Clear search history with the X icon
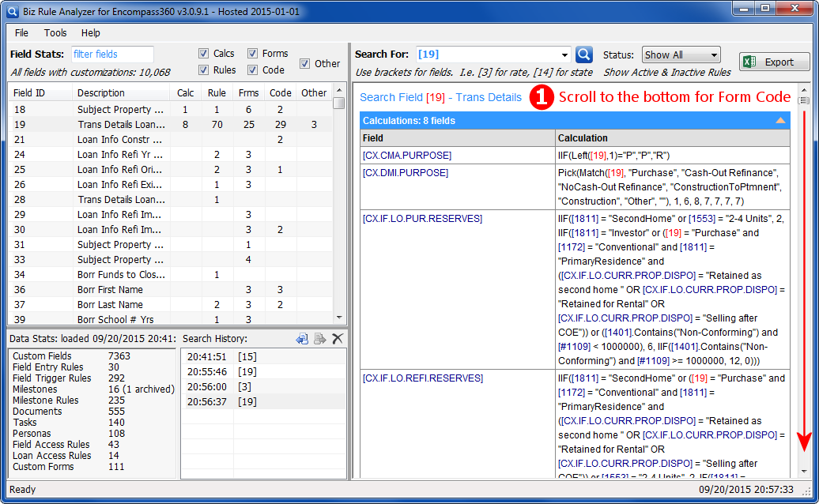The width and height of the screenshot is (819, 504). pos(338,339)
